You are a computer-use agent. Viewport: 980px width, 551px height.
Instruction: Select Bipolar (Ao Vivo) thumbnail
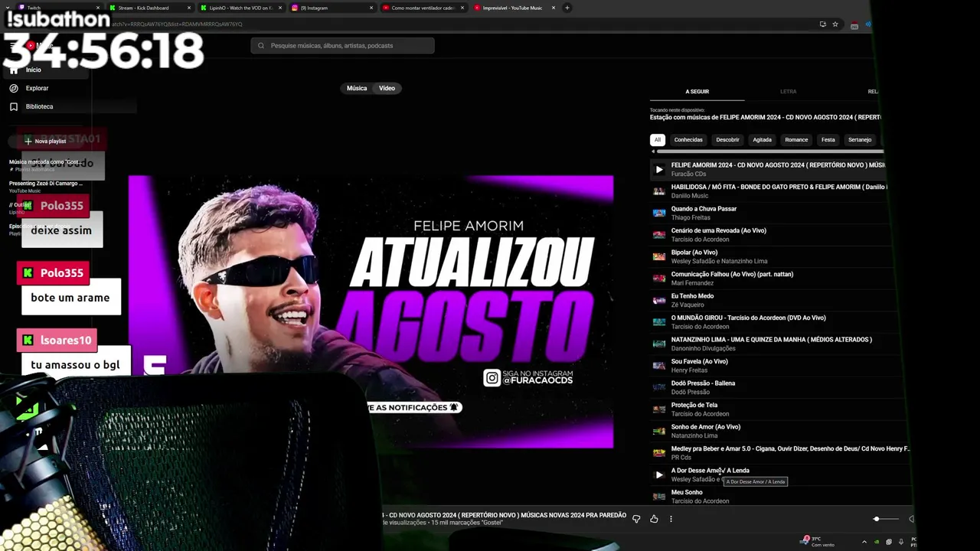(658, 256)
